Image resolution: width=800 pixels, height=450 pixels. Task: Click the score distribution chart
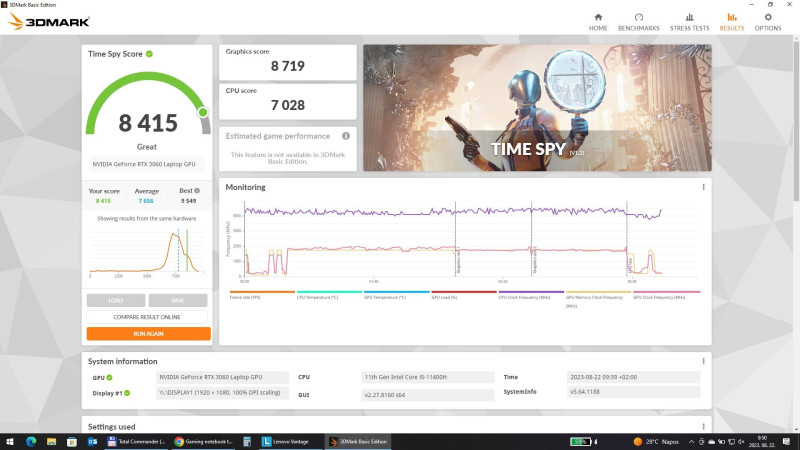[147, 252]
